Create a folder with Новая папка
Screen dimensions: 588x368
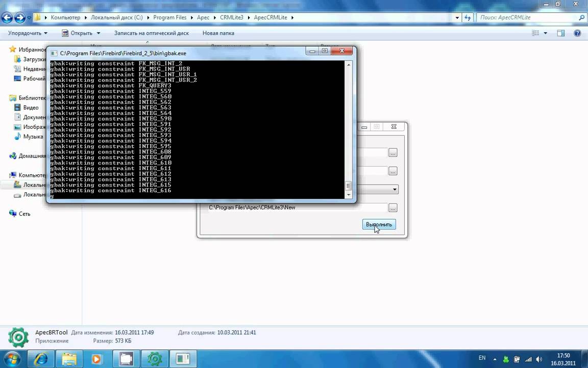coord(218,33)
